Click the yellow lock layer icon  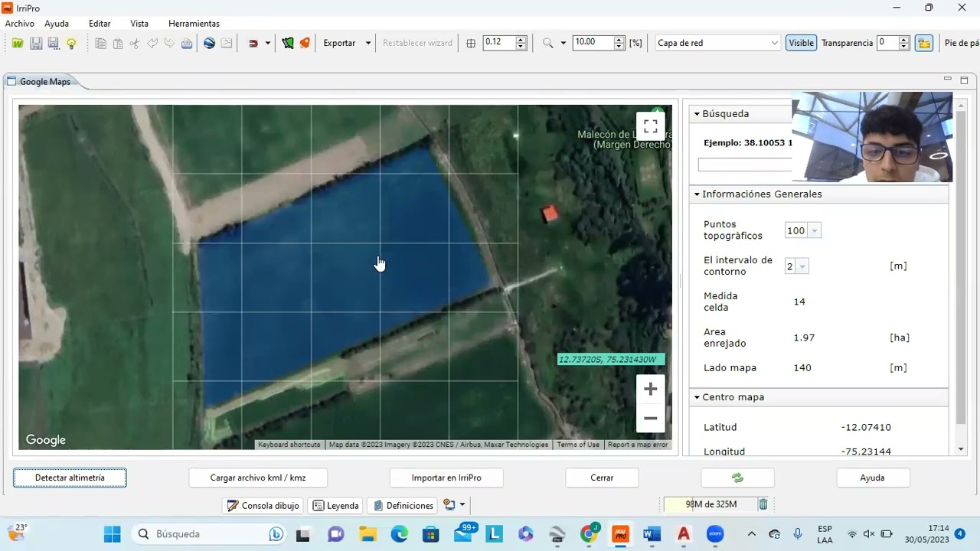point(924,44)
